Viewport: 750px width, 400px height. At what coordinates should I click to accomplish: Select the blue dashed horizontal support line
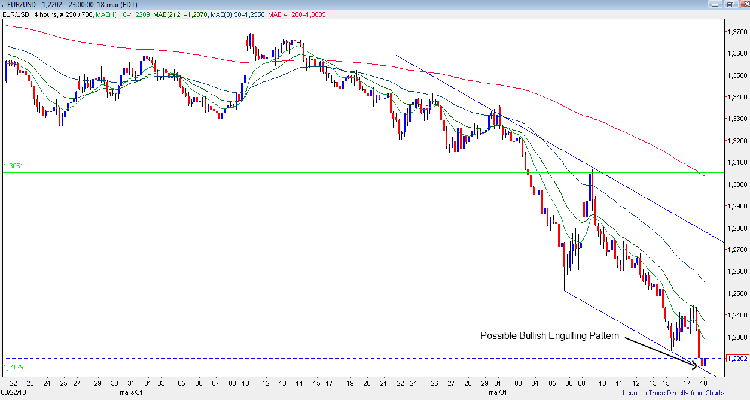300,358
